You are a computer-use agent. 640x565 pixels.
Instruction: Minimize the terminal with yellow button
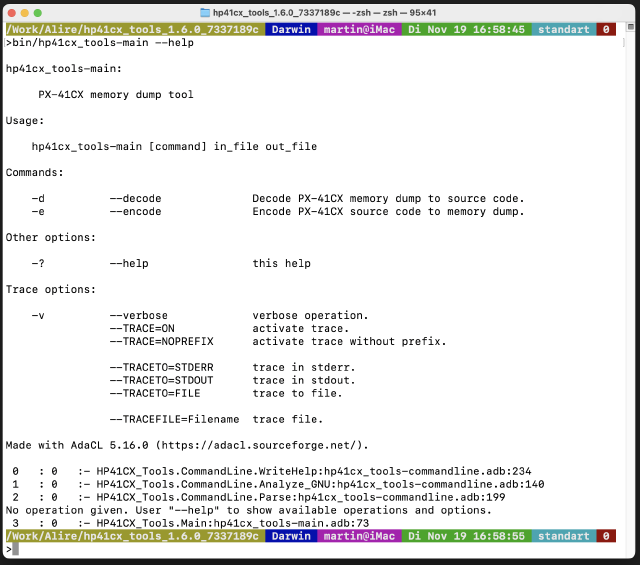pyautogui.click(x=24, y=13)
